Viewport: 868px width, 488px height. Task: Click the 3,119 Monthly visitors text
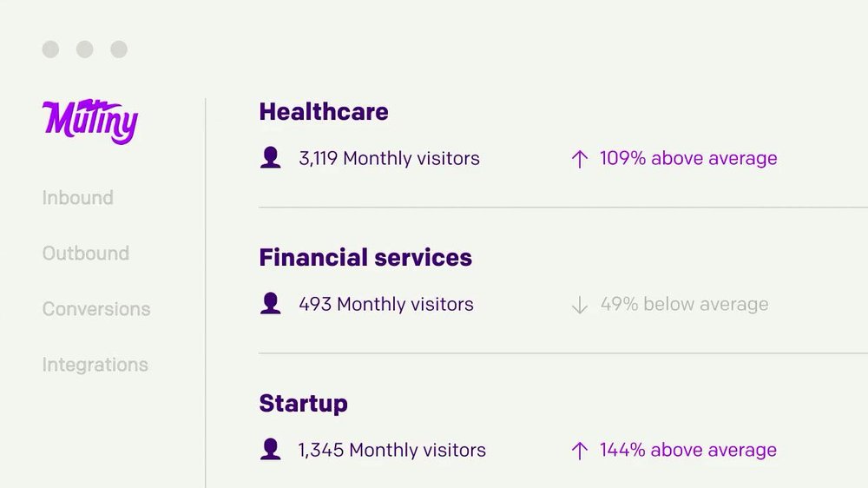click(389, 158)
